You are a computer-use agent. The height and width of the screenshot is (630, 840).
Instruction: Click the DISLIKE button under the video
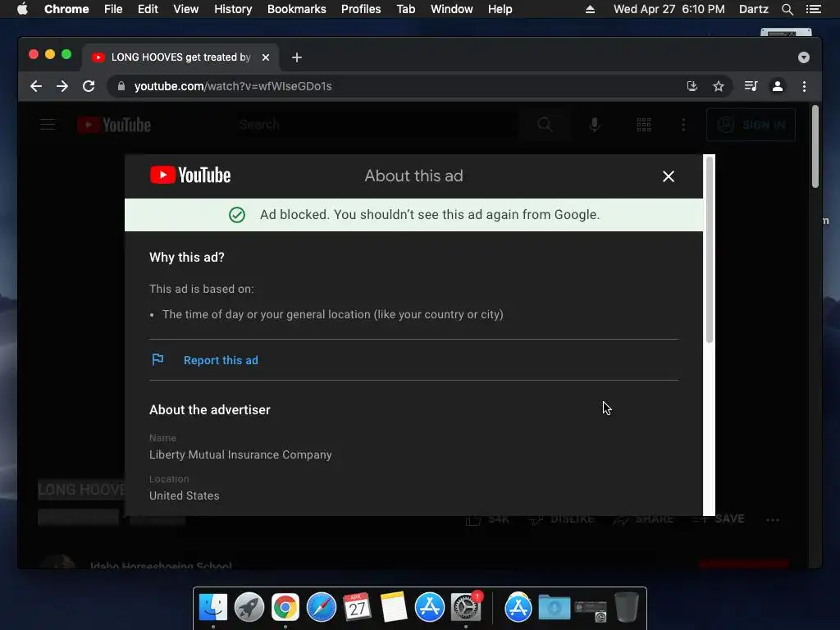[561, 519]
